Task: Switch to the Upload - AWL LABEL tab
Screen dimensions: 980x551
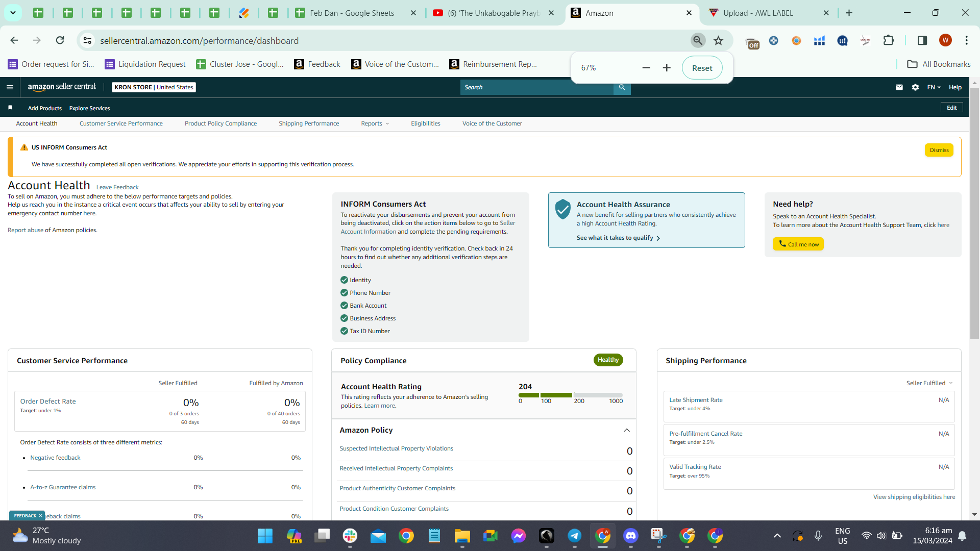Action: pos(769,13)
